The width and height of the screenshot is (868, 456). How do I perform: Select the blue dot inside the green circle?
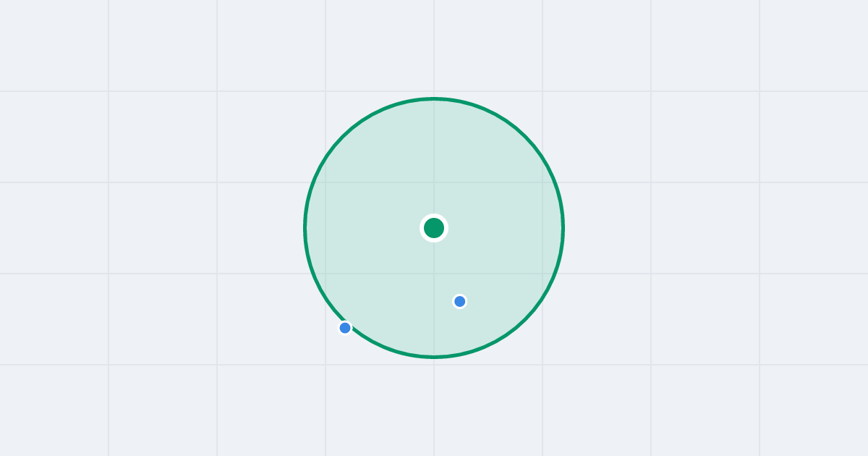pos(460,301)
